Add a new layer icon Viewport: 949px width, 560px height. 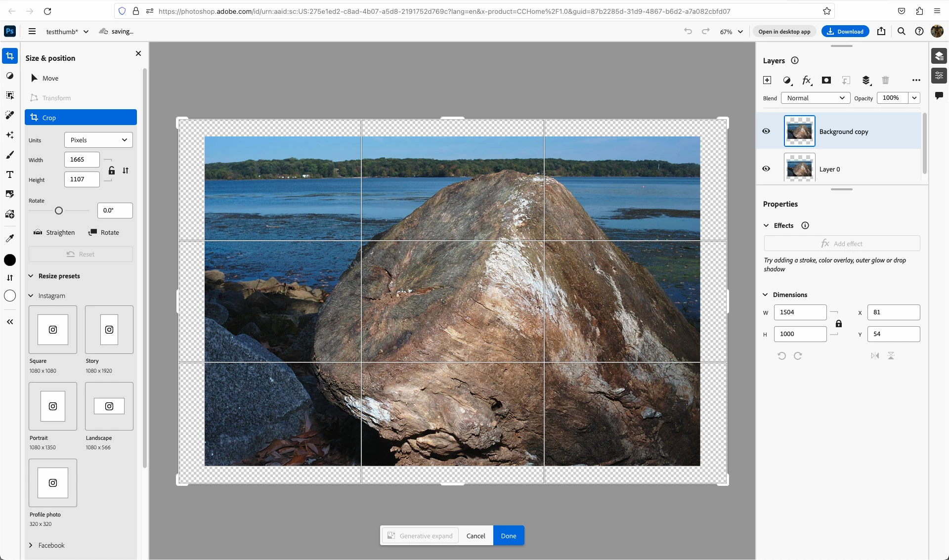pyautogui.click(x=767, y=80)
